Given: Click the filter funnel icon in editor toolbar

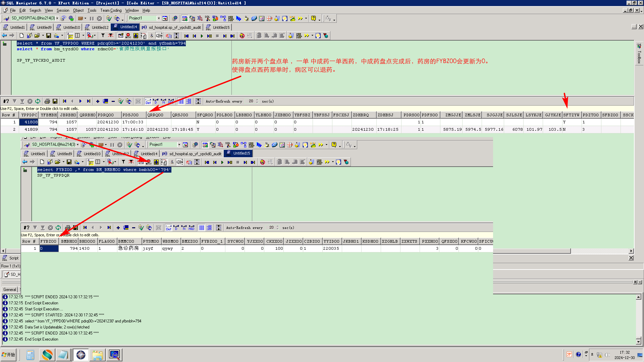Looking at the screenshot, I should (103, 36).
